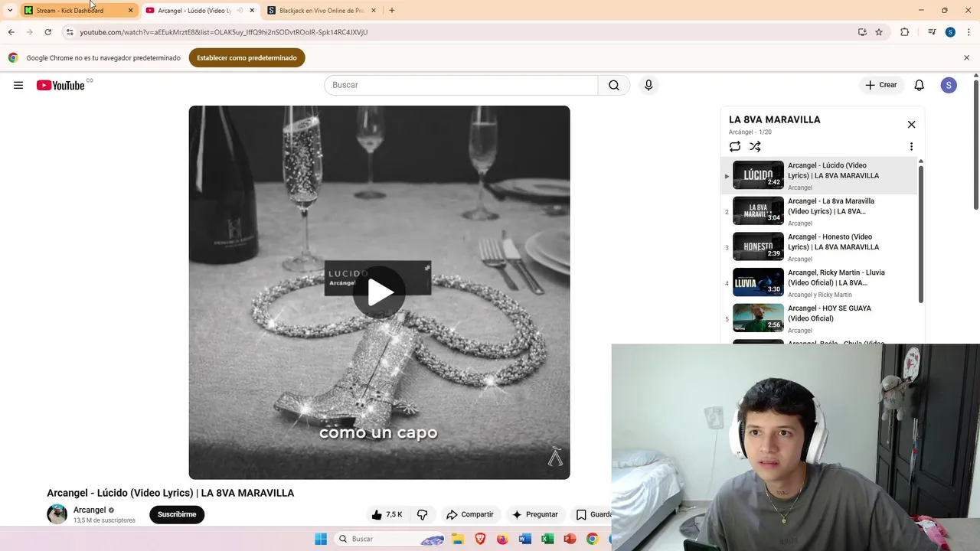Open playlist three-dot options menu
Screen dimensions: 980x551
911,146
